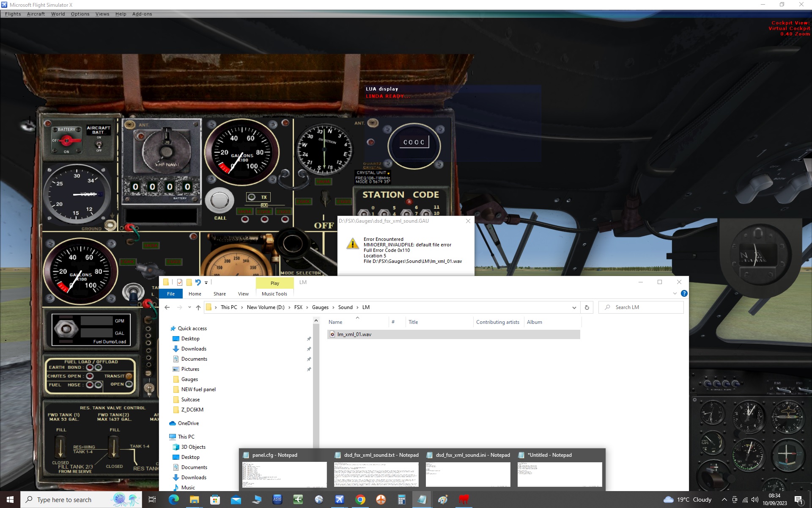
Task: Open the address bar history dropdown arrow
Action: 574,307
